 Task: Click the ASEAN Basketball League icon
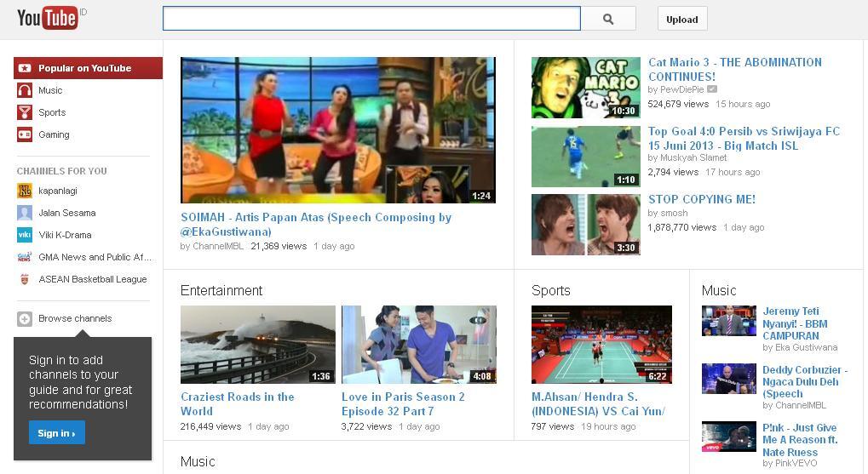click(x=25, y=279)
